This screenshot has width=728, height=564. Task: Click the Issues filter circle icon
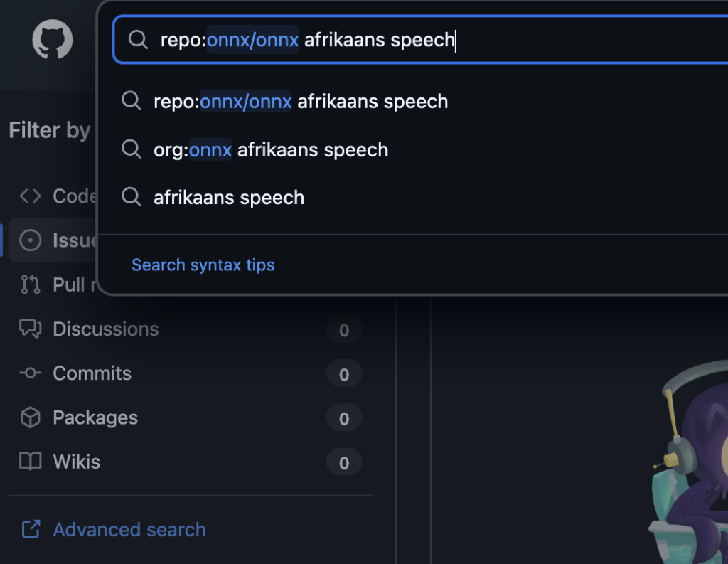tap(30, 240)
